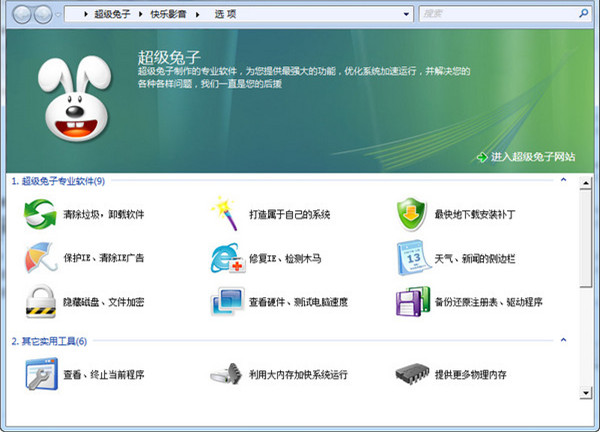
Task: Open 修复IE、检测木马 label
Action: tap(285, 259)
